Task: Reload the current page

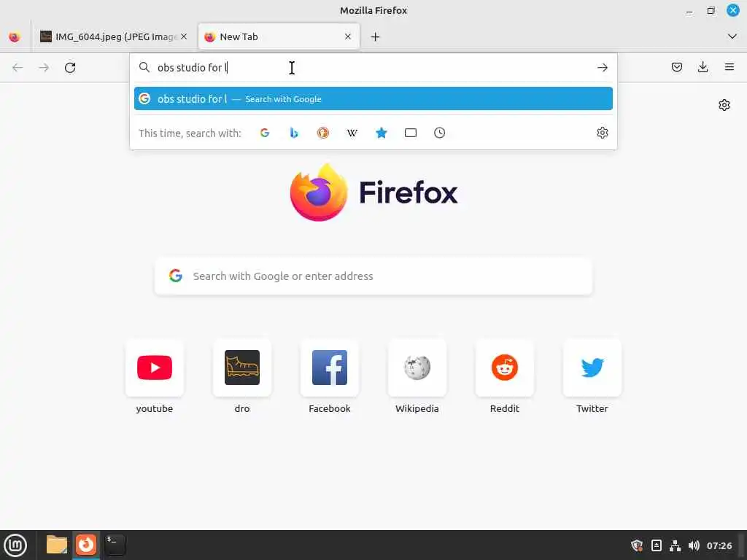Action: 70,68
